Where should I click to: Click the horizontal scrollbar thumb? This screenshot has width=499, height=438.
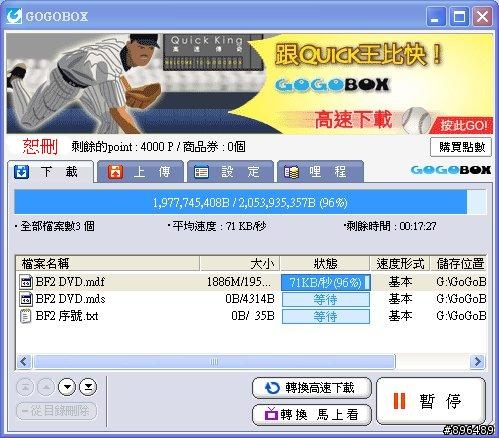[214, 361]
